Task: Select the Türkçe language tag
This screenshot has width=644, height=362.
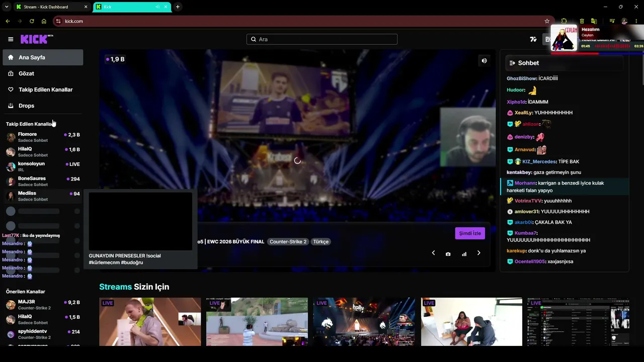Action: click(320, 242)
